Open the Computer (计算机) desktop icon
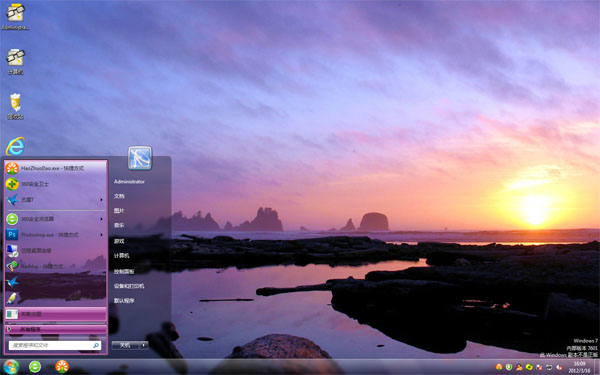The image size is (600, 375). [x=15, y=61]
